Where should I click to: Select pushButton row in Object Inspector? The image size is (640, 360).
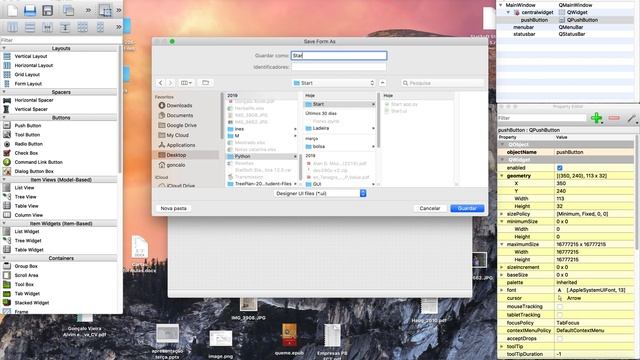(565, 20)
